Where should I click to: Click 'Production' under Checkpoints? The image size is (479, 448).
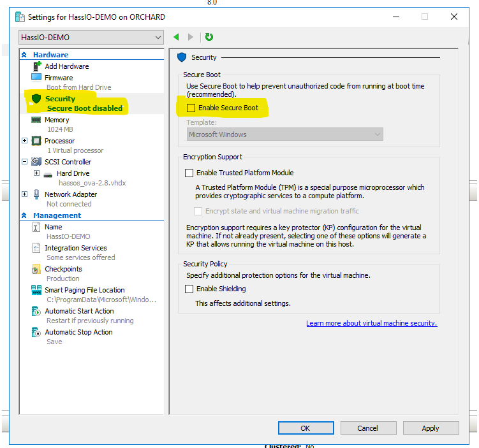point(63,278)
